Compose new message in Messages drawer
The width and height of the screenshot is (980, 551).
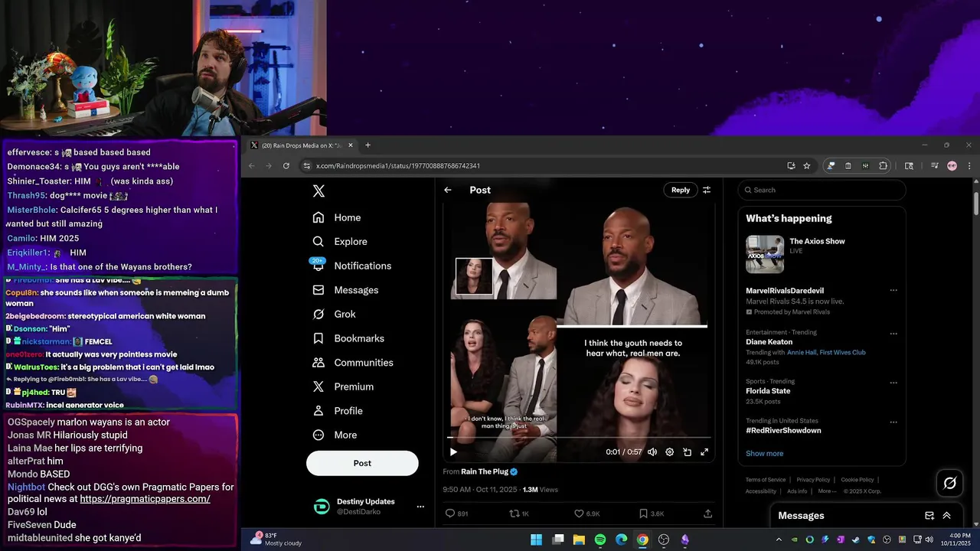pyautogui.click(x=929, y=516)
